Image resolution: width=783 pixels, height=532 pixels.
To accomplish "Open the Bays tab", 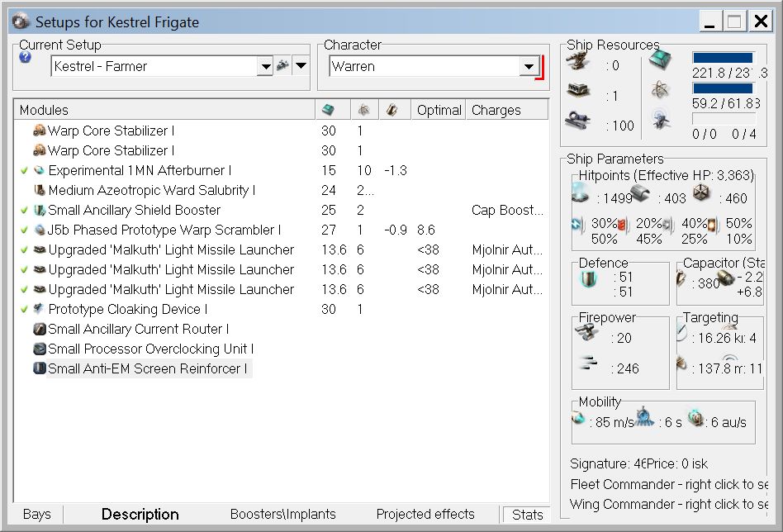I will (37, 514).
